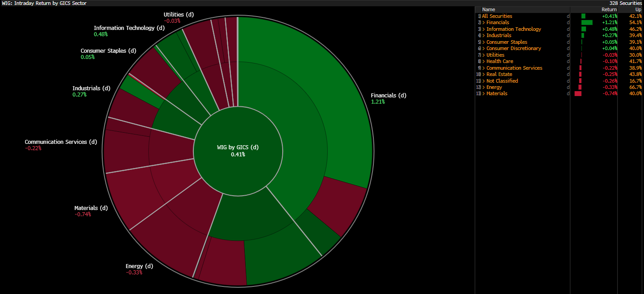This screenshot has height=294, width=644.
Task: Click the 42.1% Up value for All Securities
Action: (x=635, y=16)
